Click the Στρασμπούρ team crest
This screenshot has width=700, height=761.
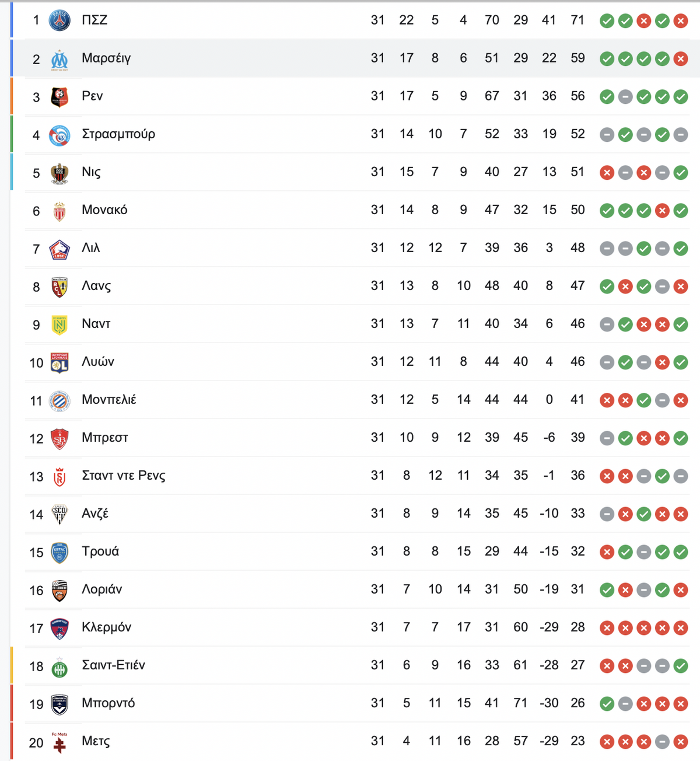60,135
